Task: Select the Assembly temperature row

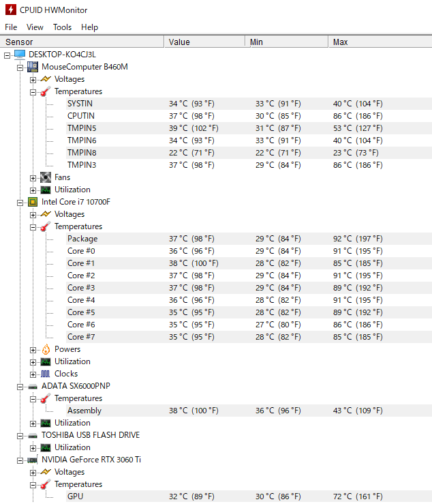Action: (x=249, y=411)
